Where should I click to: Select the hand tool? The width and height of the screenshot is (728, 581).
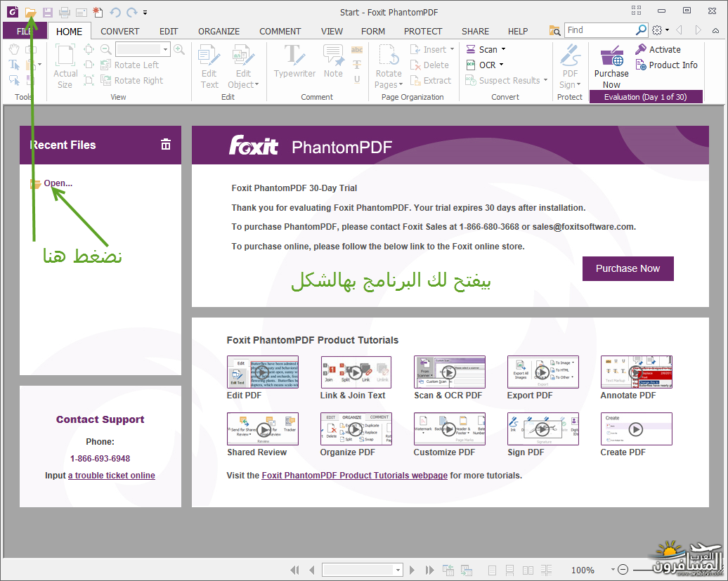tap(14, 49)
